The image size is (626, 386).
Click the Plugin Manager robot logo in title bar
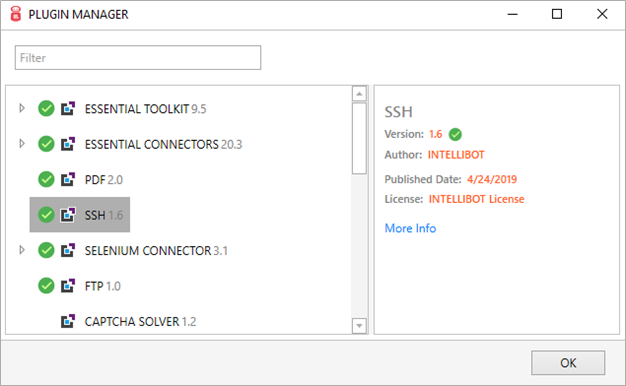(16, 14)
